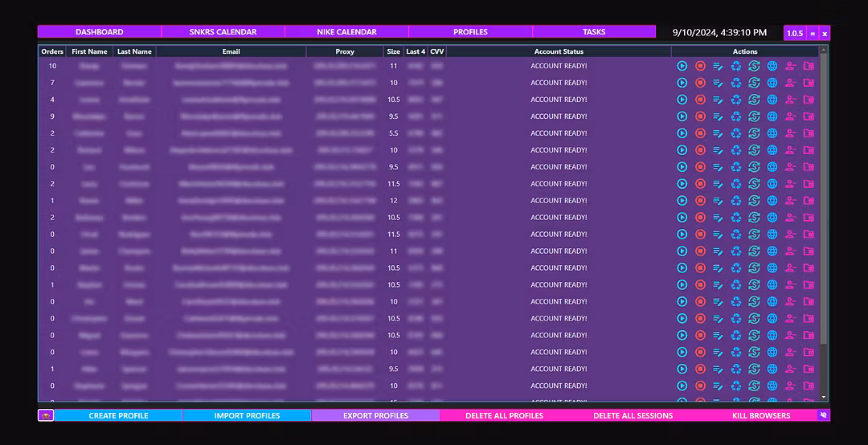
Task: Sort by Orders column header
Action: click(52, 51)
